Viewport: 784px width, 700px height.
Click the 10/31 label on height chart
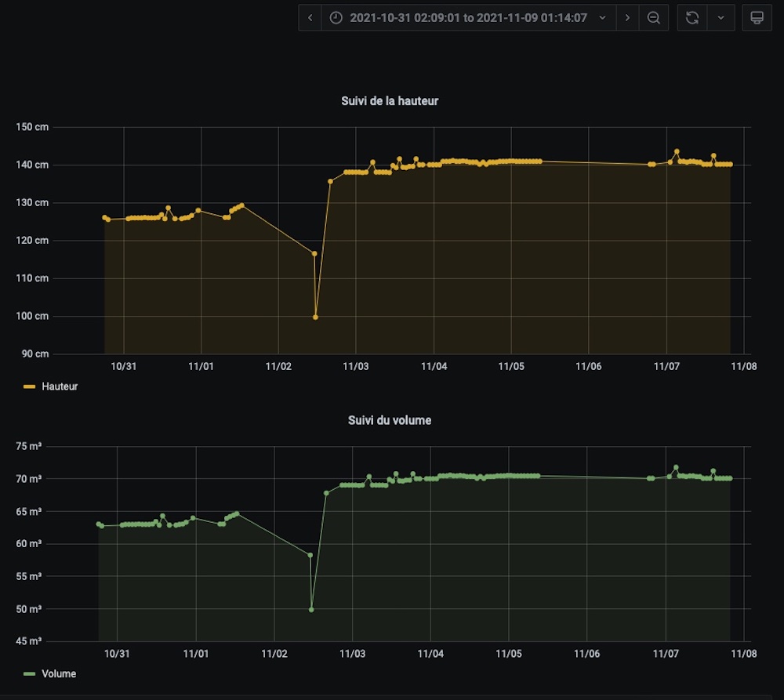click(124, 367)
